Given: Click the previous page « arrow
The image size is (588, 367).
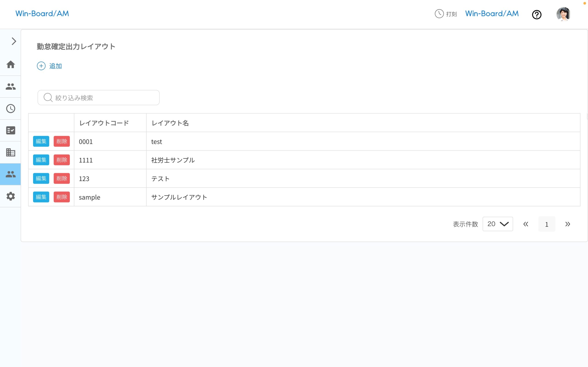Looking at the screenshot, I should pyautogui.click(x=526, y=224).
